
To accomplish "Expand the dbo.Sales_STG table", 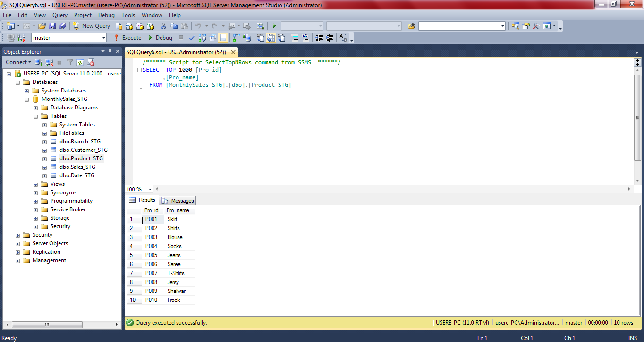I will pos(44,167).
